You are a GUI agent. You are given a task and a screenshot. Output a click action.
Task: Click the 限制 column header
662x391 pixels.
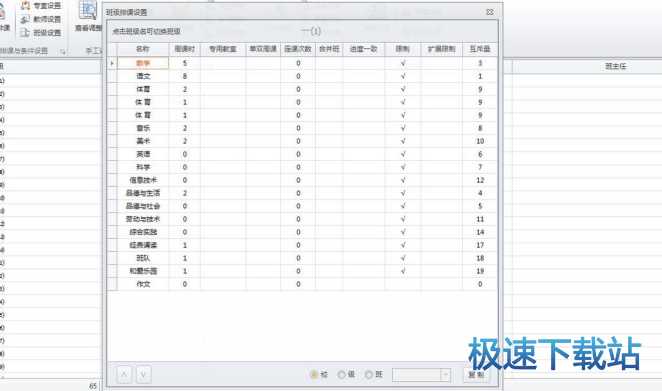pyautogui.click(x=403, y=49)
